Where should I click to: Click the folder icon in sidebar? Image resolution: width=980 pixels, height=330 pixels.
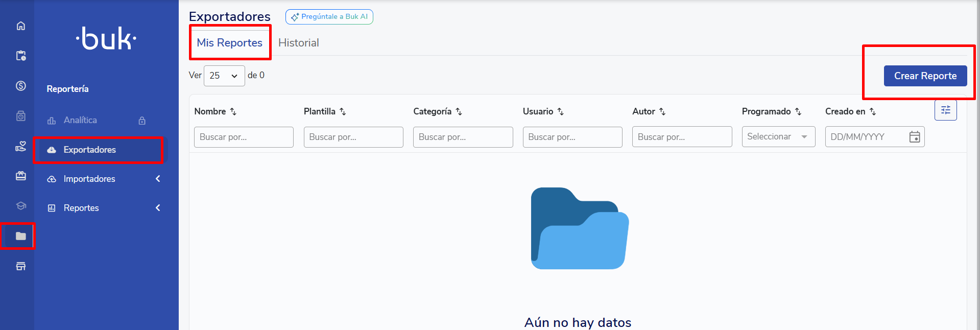pyautogui.click(x=20, y=236)
